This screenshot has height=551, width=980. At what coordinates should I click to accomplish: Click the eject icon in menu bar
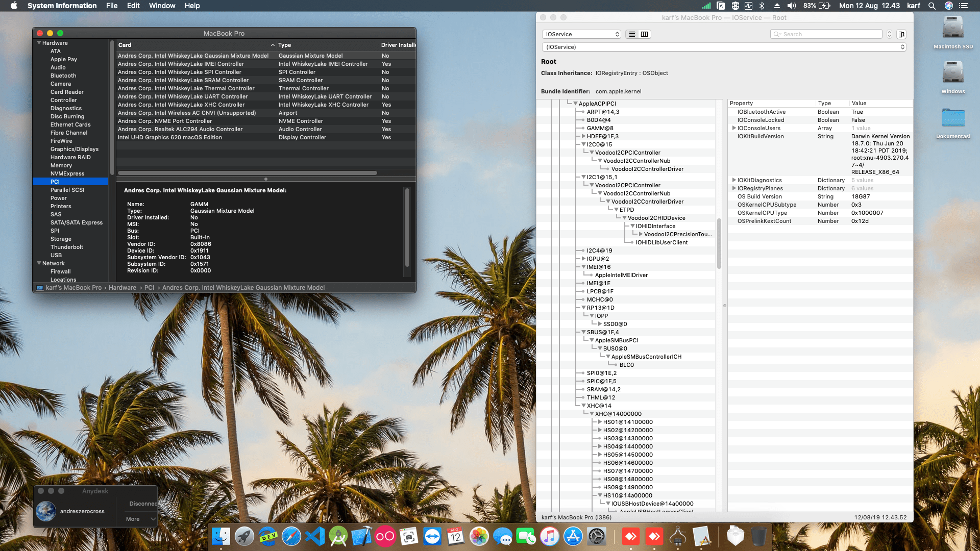(x=777, y=6)
